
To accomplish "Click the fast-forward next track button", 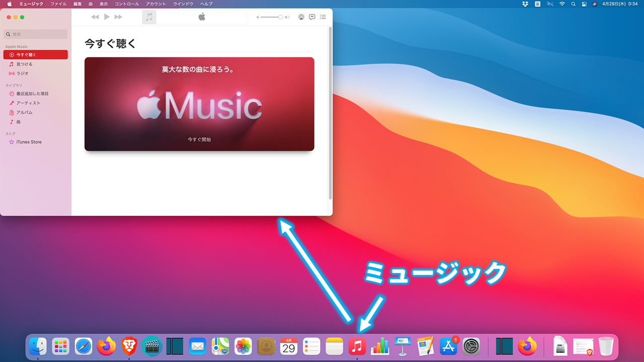I will click(x=118, y=17).
